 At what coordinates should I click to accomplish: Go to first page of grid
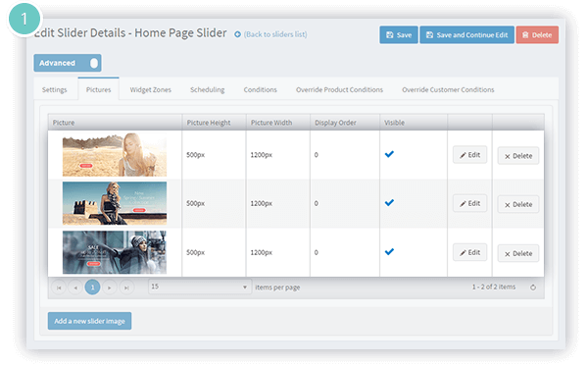[59, 288]
